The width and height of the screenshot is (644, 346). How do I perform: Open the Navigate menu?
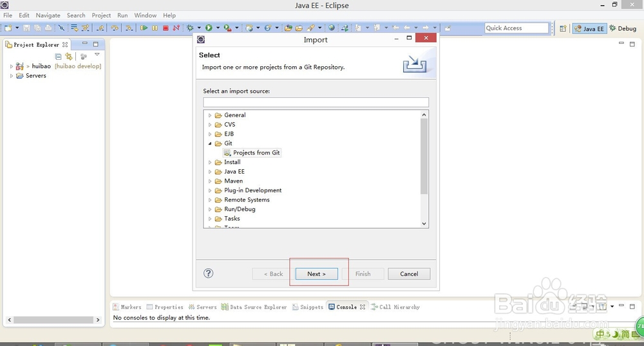point(48,15)
